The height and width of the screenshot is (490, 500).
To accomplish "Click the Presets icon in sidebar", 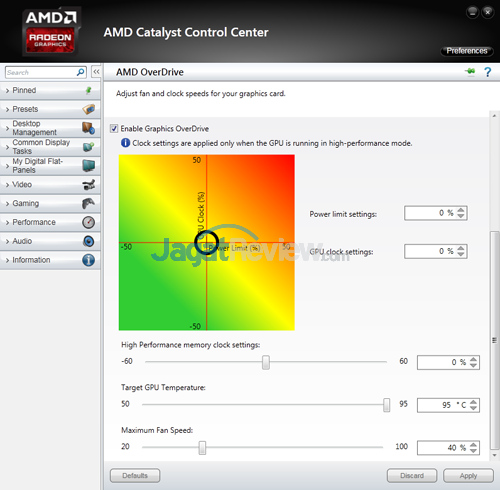I will (89, 109).
